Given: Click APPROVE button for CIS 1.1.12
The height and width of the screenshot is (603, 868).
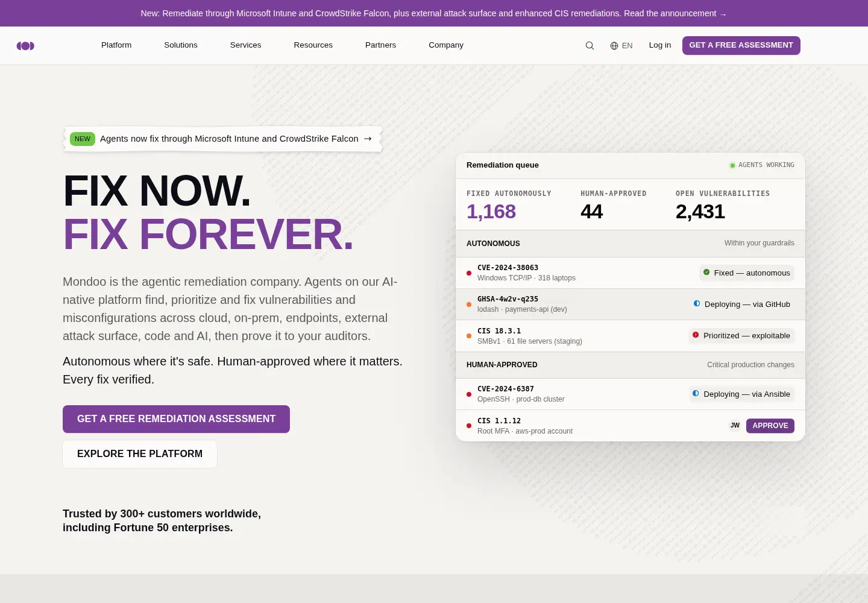Looking at the screenshot, I should [x=770, y=426].
